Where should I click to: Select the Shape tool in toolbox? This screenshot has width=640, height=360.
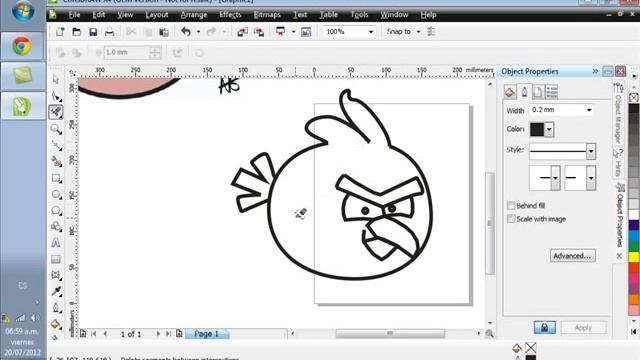click(x=56, y=96)
